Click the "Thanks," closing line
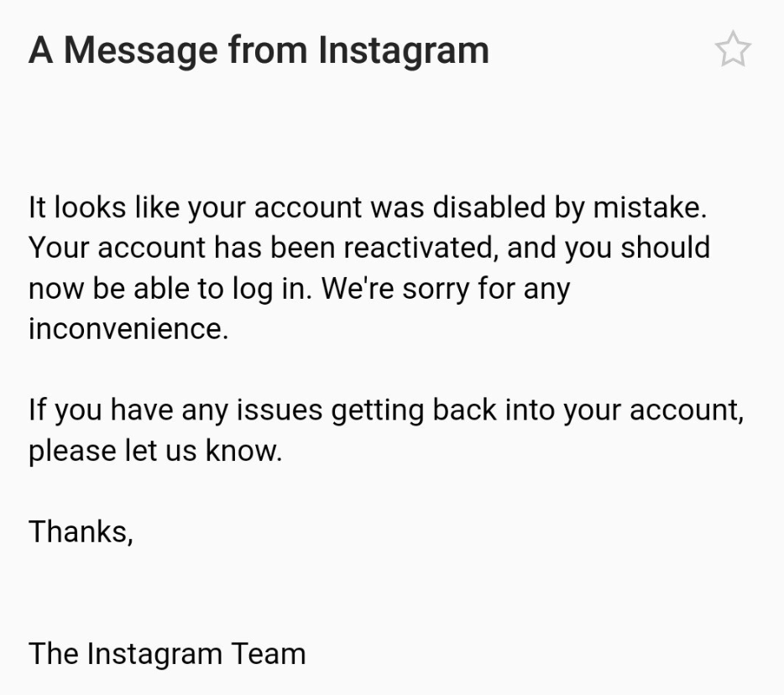The width and height of the screenshot is (784, 695). pos(81,531)
